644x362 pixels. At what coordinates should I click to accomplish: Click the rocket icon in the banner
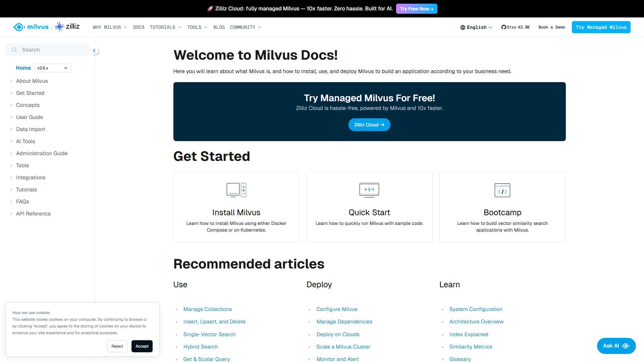coord(210,9)
